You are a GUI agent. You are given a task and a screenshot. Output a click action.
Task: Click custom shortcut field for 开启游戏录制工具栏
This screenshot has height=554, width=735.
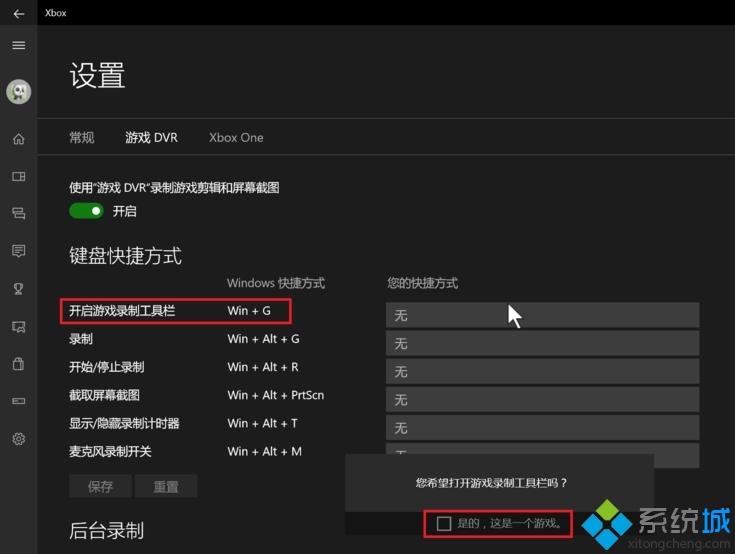pyautogui.click(x=542, y=315)
